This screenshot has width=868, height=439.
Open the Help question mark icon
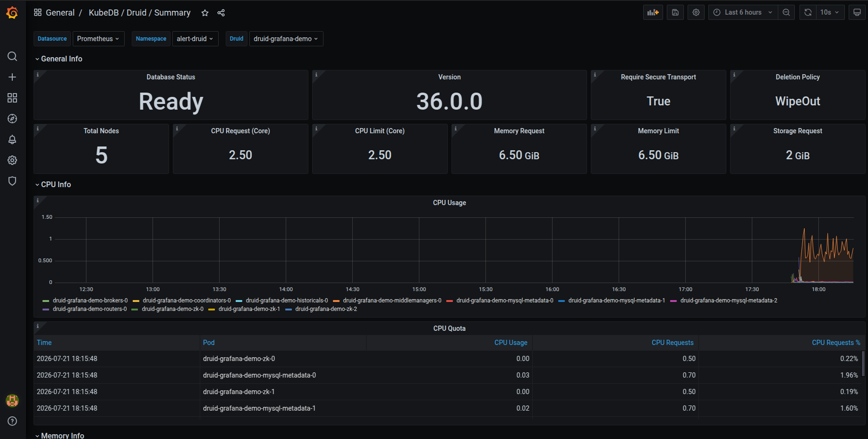tap(12, 421)
